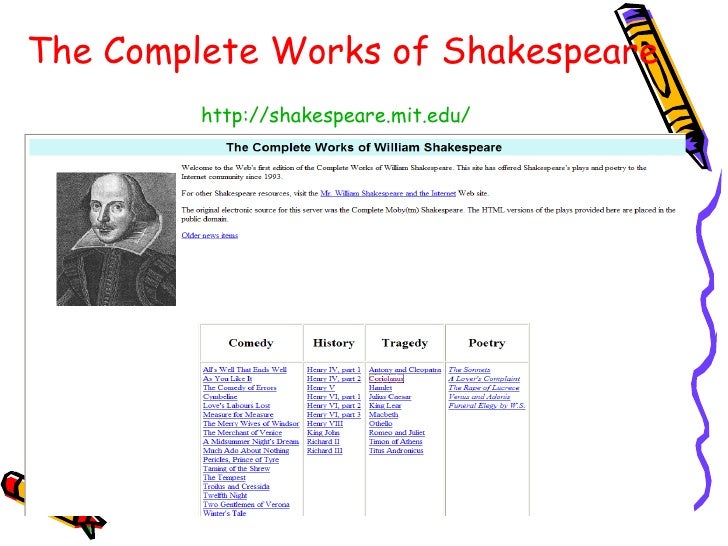Open The Merry Wives of Windsor
Image resolution: width=728 pixels, height=546 pixels.
click(251, 423)
